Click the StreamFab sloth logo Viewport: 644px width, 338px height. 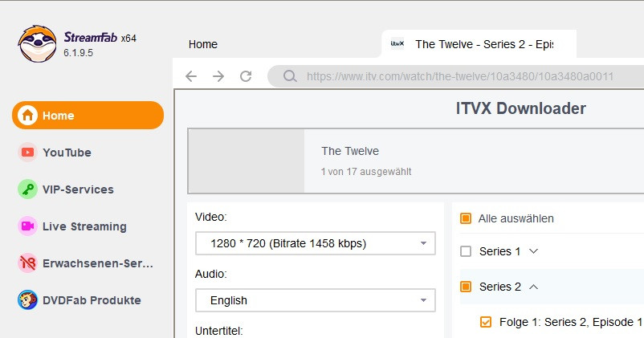coord(38,44)
